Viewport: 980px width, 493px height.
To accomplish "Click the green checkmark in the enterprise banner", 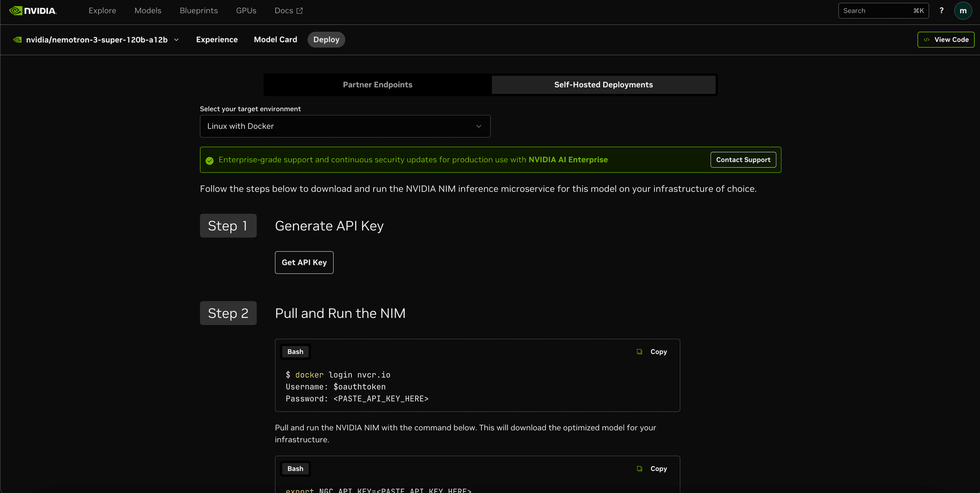I will pos(210,160).
